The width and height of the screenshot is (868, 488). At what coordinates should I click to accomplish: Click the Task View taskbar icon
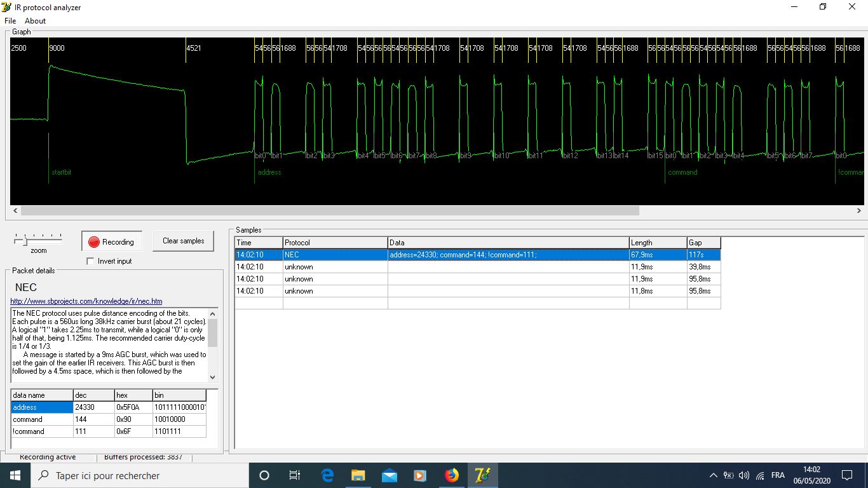[295, 475]
